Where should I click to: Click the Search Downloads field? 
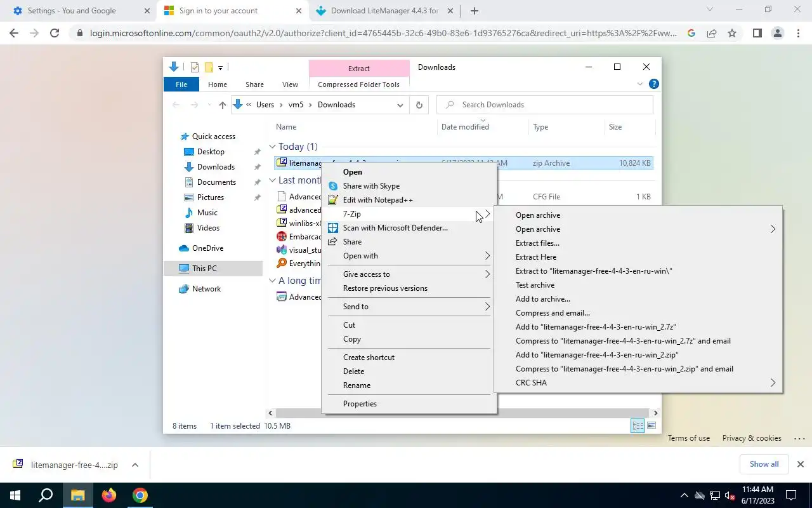(x=545, y=105)
